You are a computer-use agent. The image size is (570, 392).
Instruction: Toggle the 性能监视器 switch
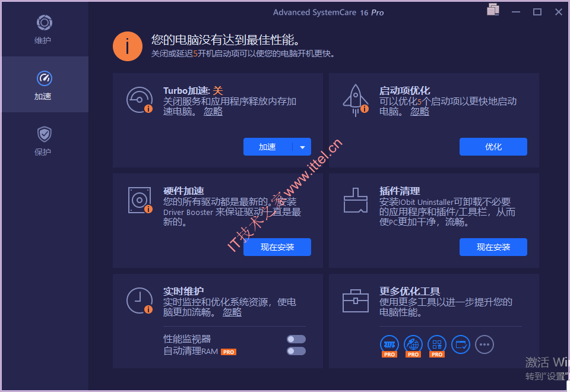pyautogui.click(x=296, y=339)
